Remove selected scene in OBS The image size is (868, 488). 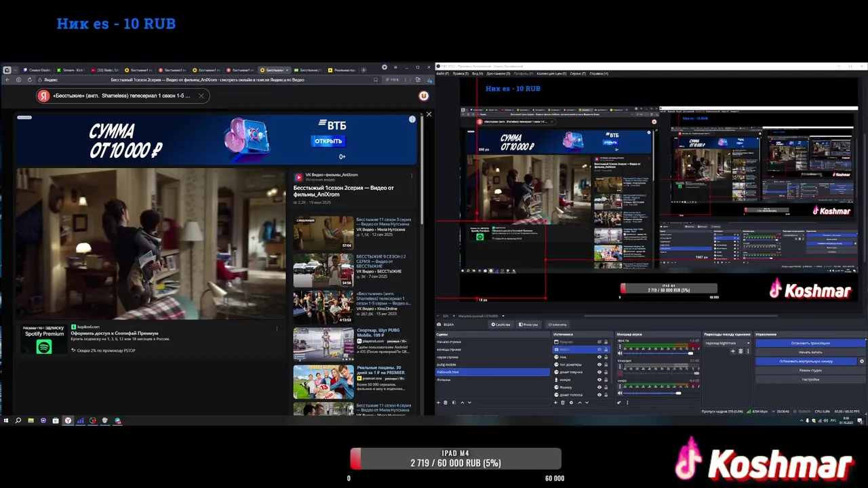click(x=446, y=403)
